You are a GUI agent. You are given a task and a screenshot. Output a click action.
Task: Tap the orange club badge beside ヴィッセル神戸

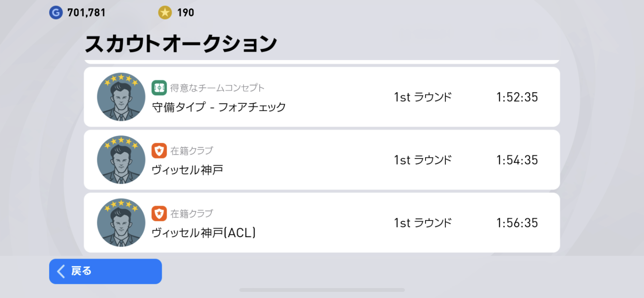[159, 151]
